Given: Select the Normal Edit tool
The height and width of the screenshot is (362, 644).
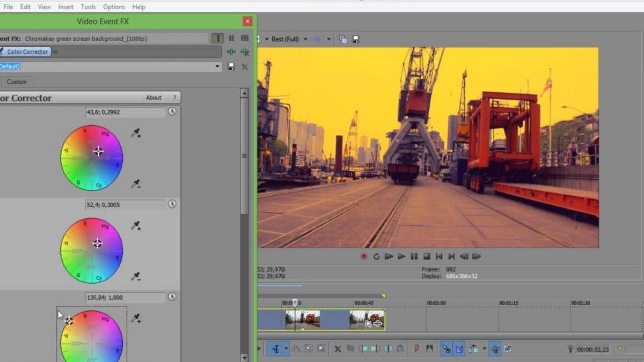Looking at the screenshot, I should [x=276, y=348].
